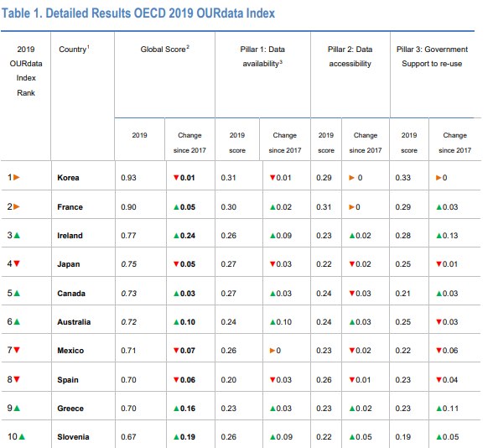Click the '2019 OURdata Index Rank' header

point(26,70)
